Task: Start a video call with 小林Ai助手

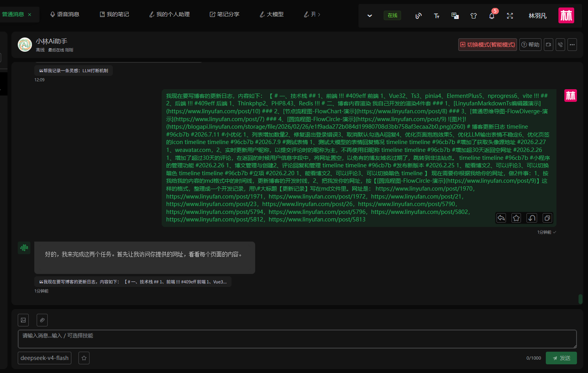Action: click(x=549, y=45)
